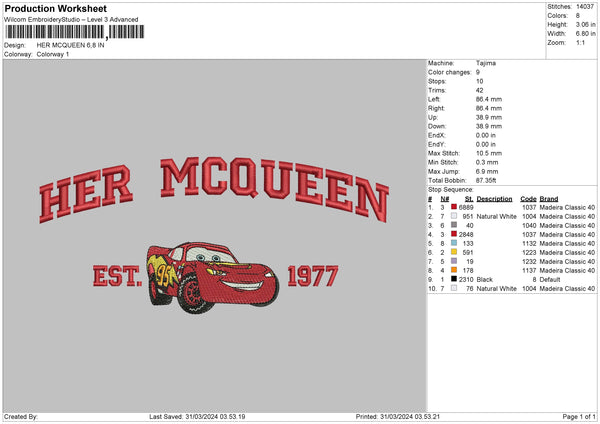Click the embroidered '1977' text in preview

[x=313, y=276]
